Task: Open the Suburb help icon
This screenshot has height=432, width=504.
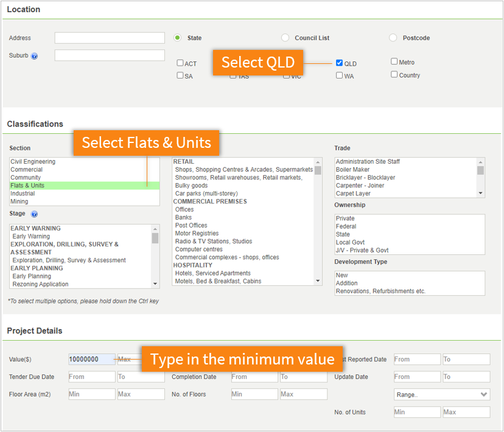Action: (x=34, y=56)
